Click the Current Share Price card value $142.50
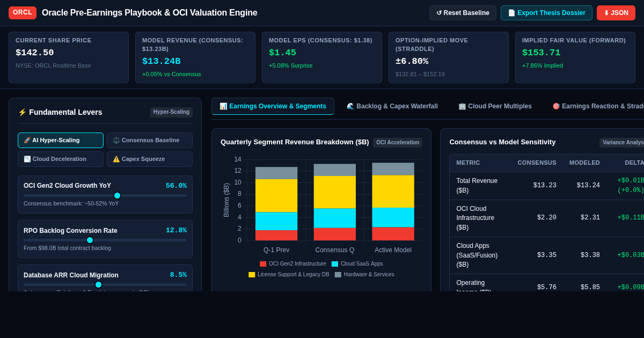Viewport: 644px width, 338px height. point(34,53)
